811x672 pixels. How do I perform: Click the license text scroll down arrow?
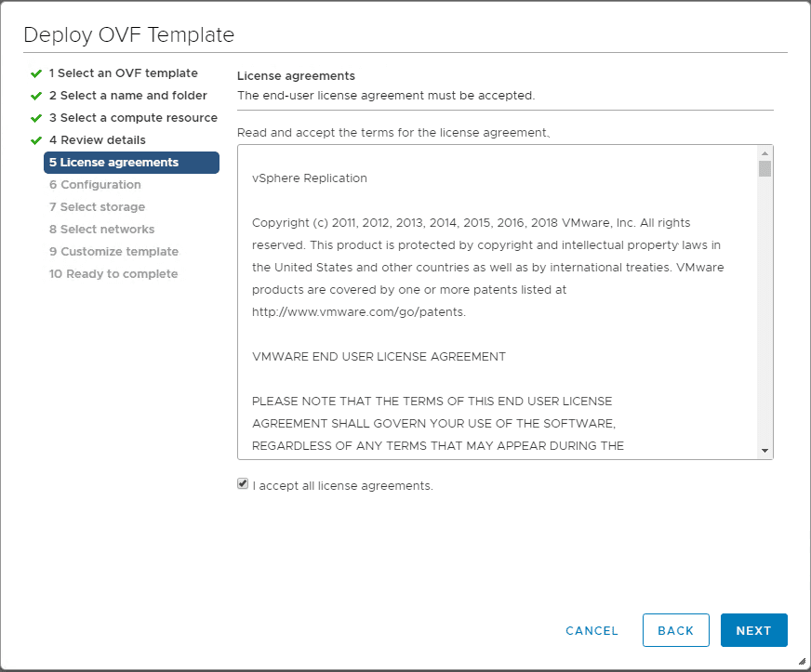(764, 451)
